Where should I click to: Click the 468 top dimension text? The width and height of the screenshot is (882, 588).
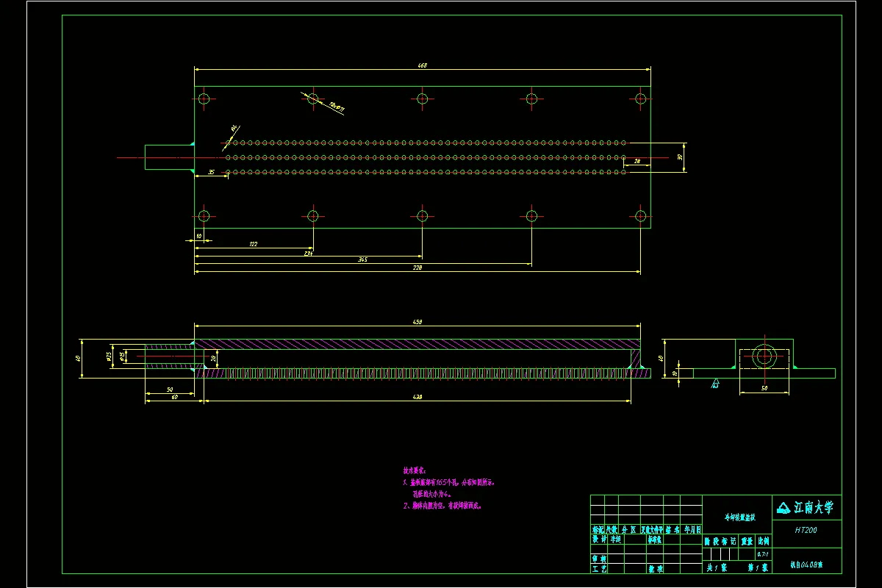(x=422, y=65)
